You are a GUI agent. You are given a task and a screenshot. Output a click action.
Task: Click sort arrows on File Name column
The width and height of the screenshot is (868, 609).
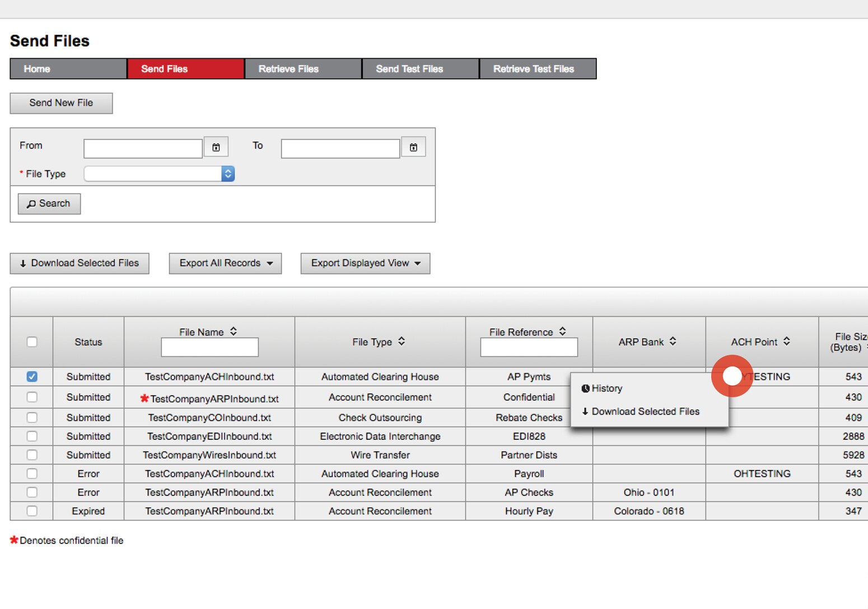click(x=234, y=331)
